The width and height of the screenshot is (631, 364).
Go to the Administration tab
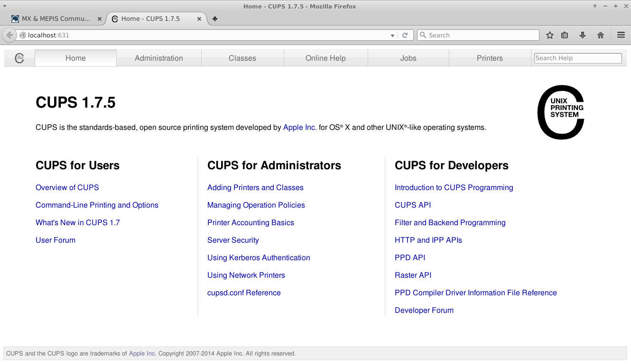[159, 58]
